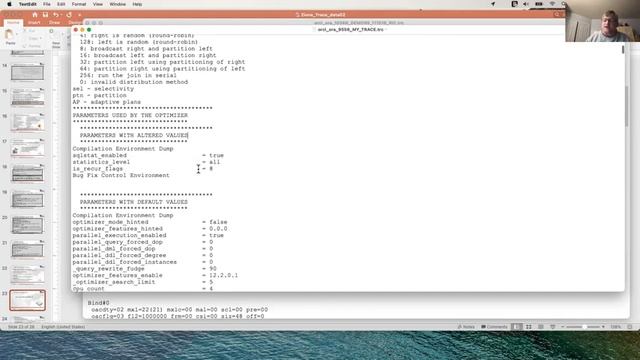This screenshot has height=360, width=640.
Task: Open Comments in PowerPoint status bar
Action: tap(494, 327)
